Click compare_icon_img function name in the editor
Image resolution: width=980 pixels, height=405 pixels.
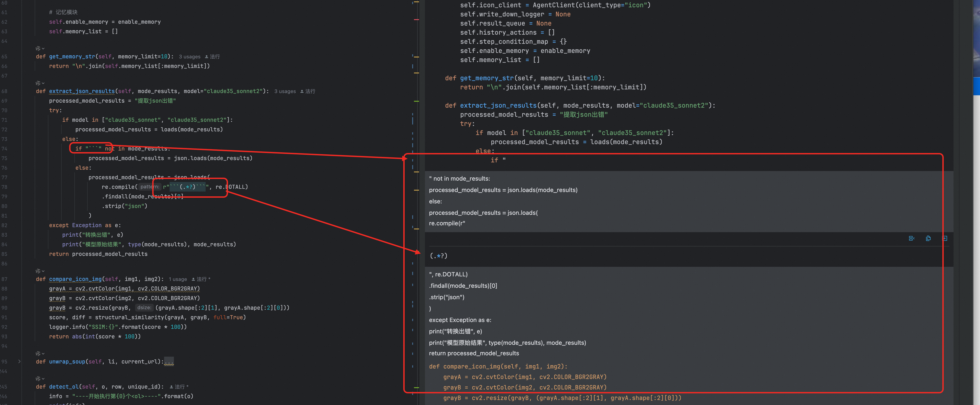tap(75, 279)
